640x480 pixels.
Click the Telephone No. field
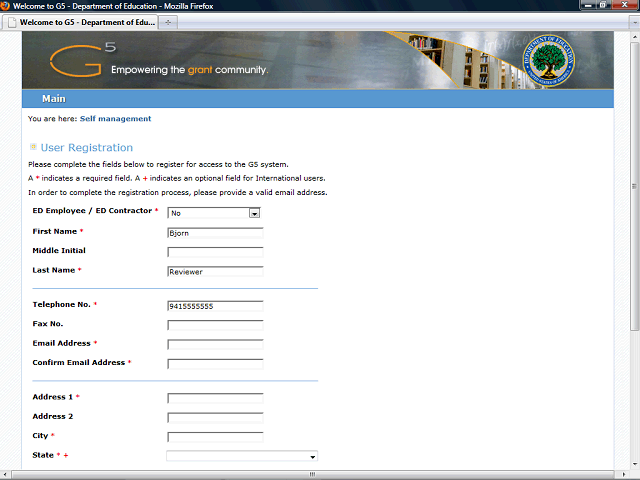(x=215, y=306)
